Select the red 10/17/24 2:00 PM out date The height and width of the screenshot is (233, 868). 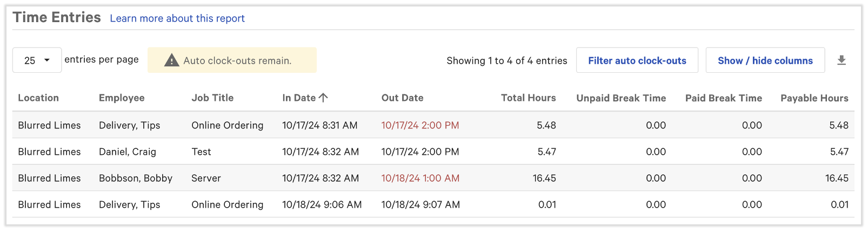[420, 125]
